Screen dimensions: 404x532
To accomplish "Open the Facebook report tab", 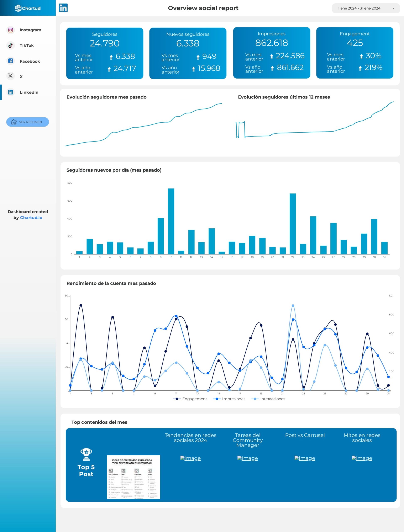I will click(x=30, y=61).
